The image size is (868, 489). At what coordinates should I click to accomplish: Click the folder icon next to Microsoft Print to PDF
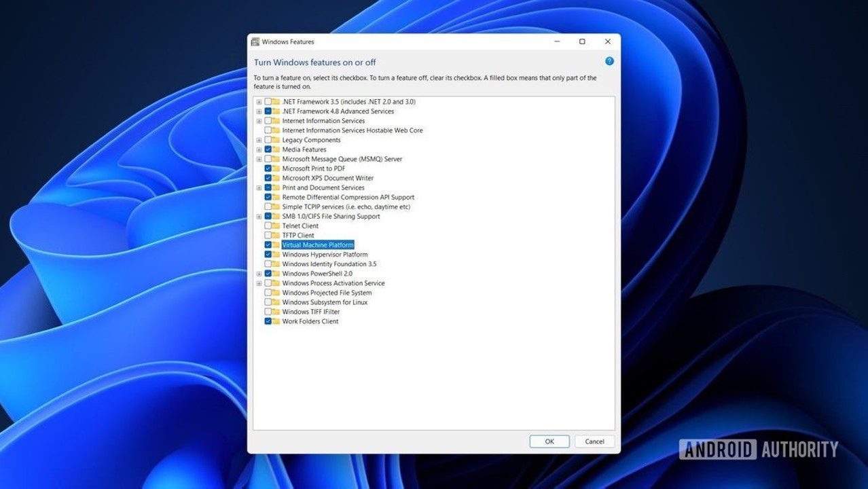point(276,168)
